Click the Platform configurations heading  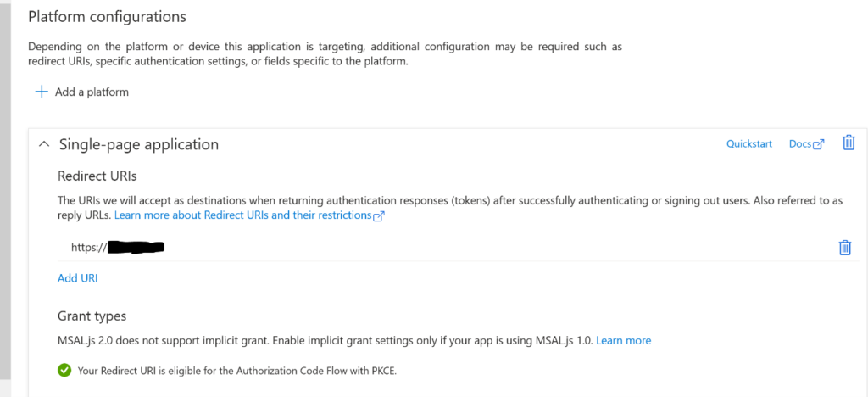tap(107, 16)
